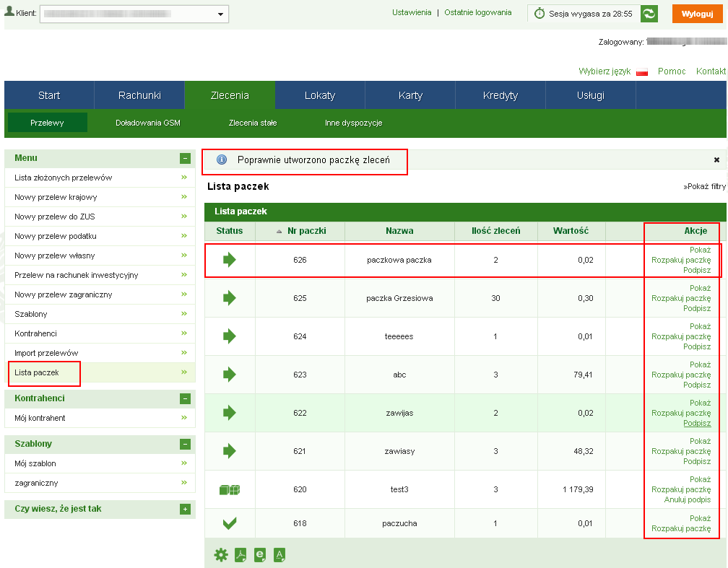Screen dimensions: 728x568
Task: Click the boxes status icon for package 620
Action: [x=230, y=489]
